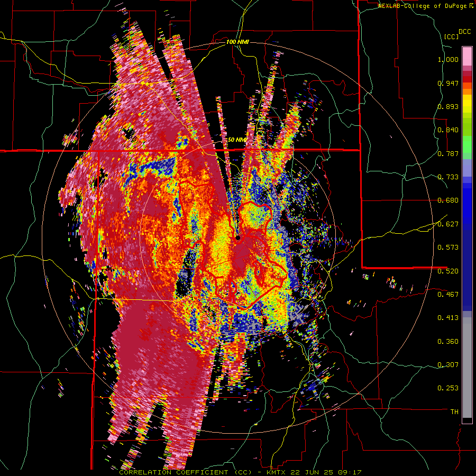Select the 0.520 scale value
Image resolution: width=476 pixels, height=476 pixels.
pyautogui.click(x=448, y=271)
